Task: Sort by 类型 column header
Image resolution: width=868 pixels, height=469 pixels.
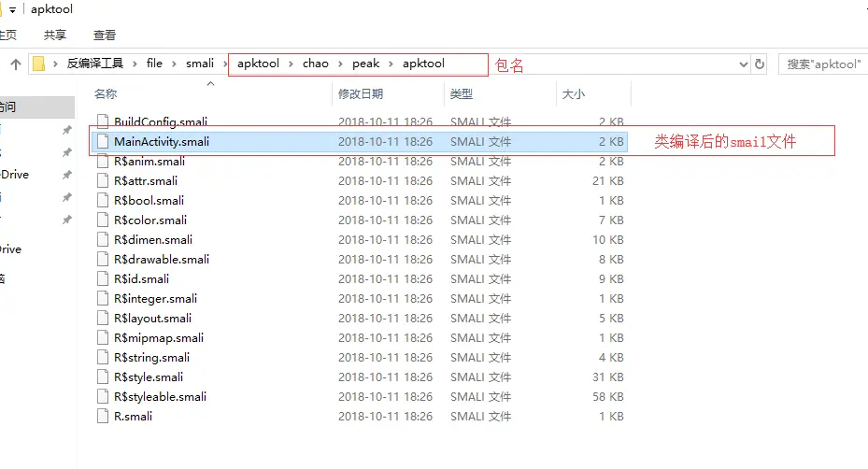Action: click(462, 94)
